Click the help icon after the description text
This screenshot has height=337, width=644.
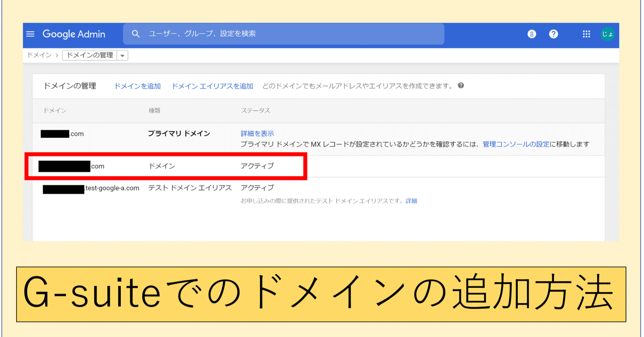pos(461,86)
